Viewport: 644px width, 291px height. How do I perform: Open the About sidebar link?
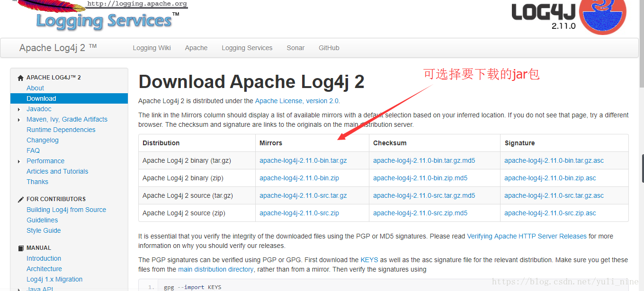tap(35, 88)
